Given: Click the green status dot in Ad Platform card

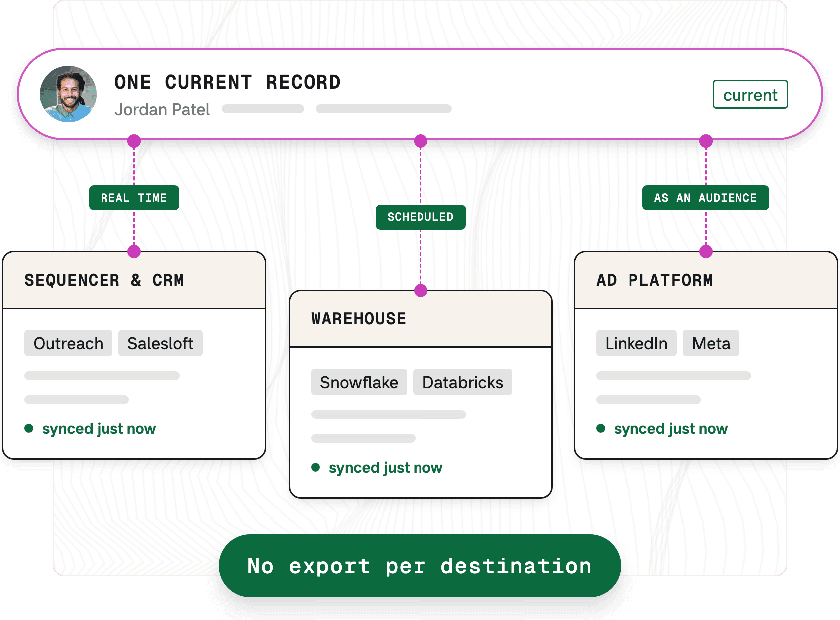Looking at the screenshot, I should pos(601,428).
